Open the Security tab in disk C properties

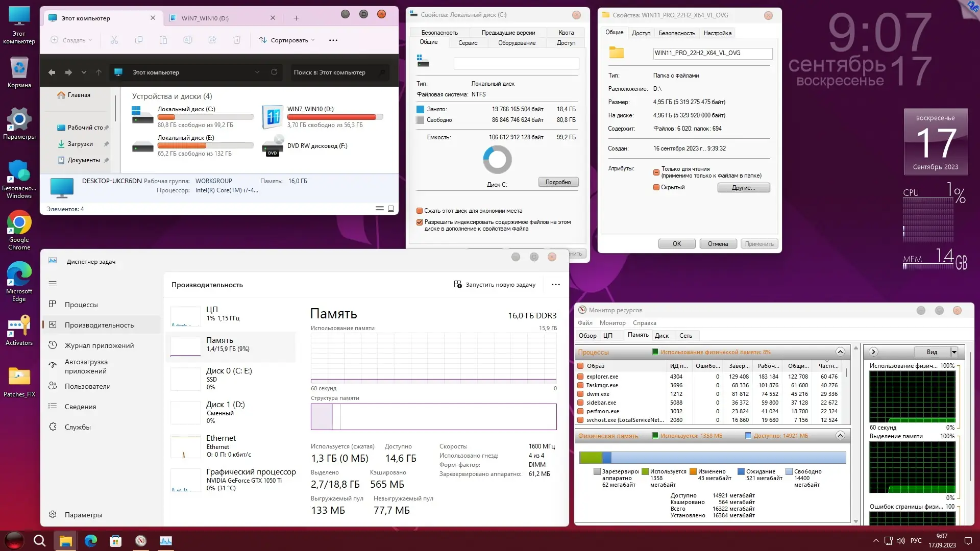[x=439, y=32]
